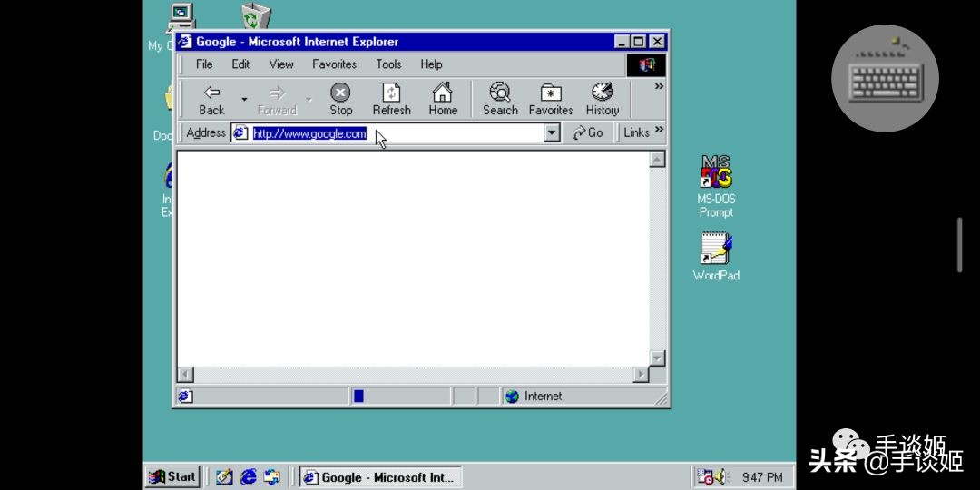Viewport: 980px width, 490px height.
Task: Launch Outlook Express from Quick Launch
Action: tap(272, 477)
